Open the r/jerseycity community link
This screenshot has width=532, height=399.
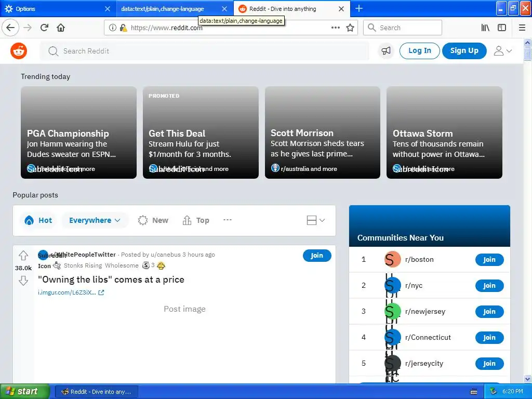click(424, 363)
